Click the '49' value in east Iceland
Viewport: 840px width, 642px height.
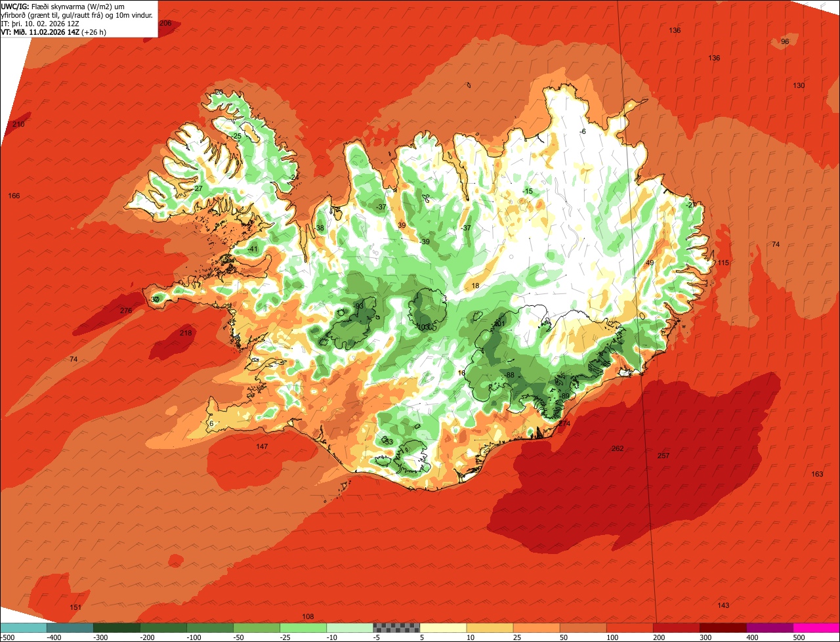[650, 263]
